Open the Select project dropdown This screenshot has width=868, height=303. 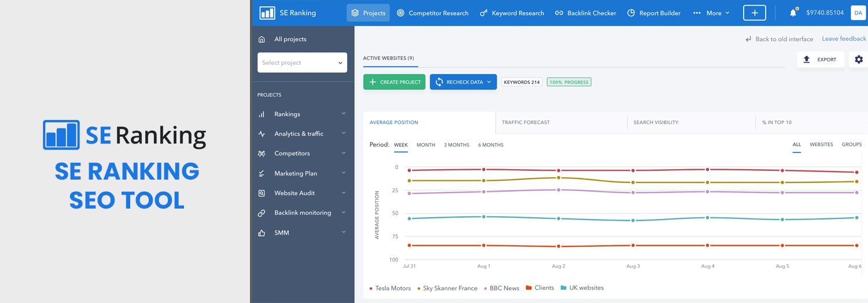[302, 63]
